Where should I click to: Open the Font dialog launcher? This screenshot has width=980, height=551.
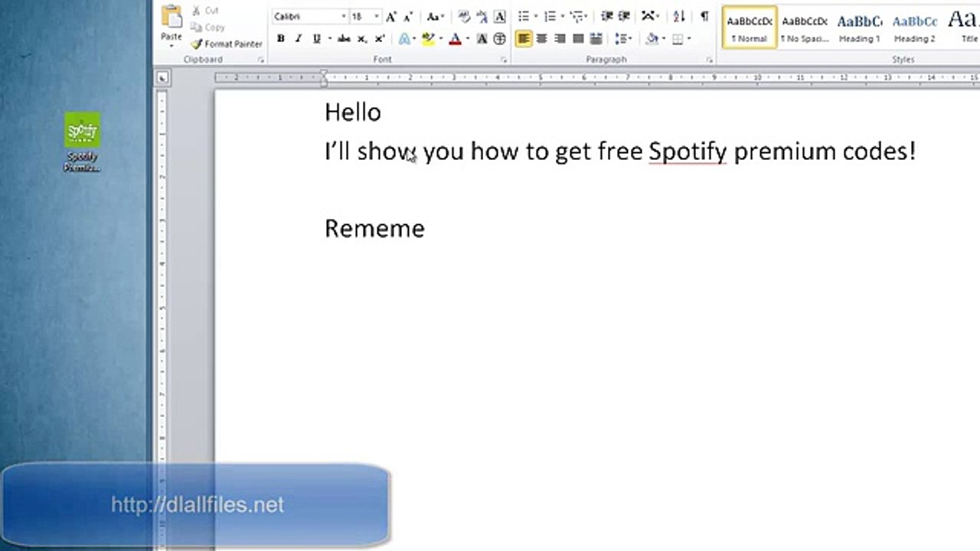[x=504, y=60]
